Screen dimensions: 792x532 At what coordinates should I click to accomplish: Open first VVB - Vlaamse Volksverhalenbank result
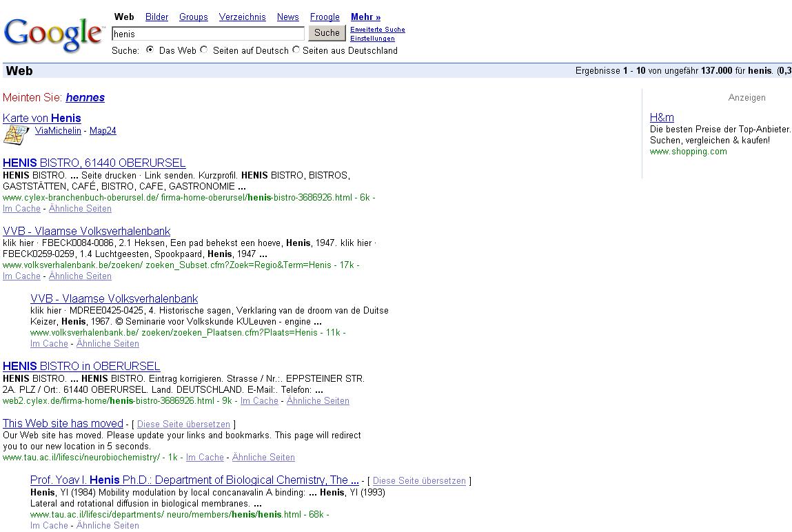(86, 231)
